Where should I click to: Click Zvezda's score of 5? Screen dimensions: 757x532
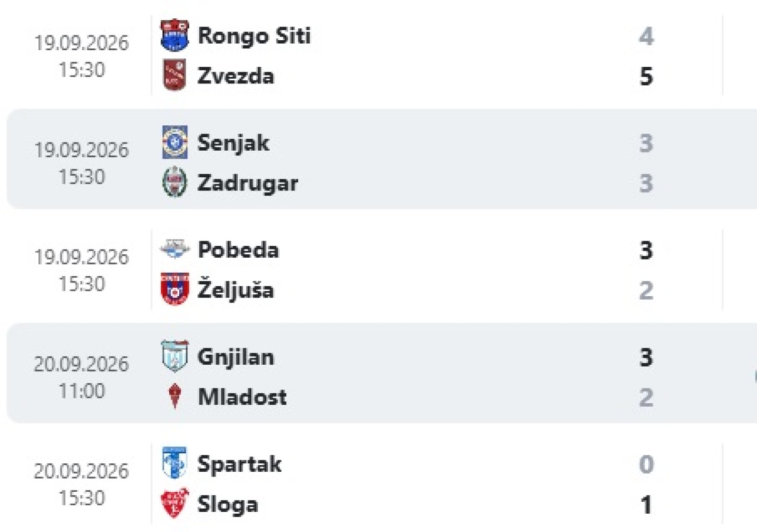point(646,76)
